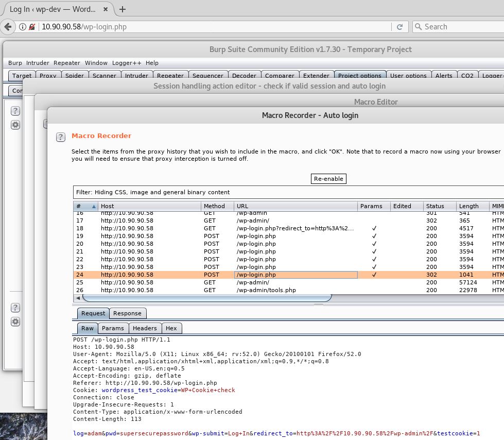Screen dimensions: 504x440
Task: Sort by the Edited column header
Action: pyautogui.click(x=407, y=206)
